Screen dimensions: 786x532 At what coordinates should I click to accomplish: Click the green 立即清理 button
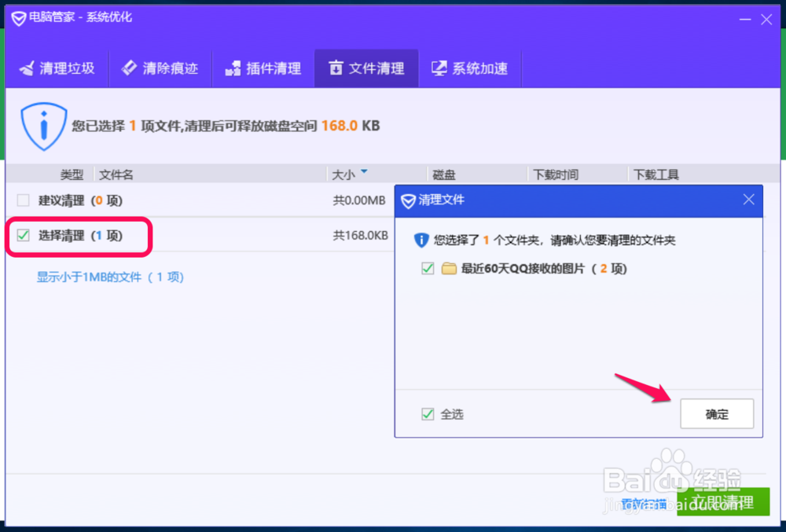tap(722, 501)
